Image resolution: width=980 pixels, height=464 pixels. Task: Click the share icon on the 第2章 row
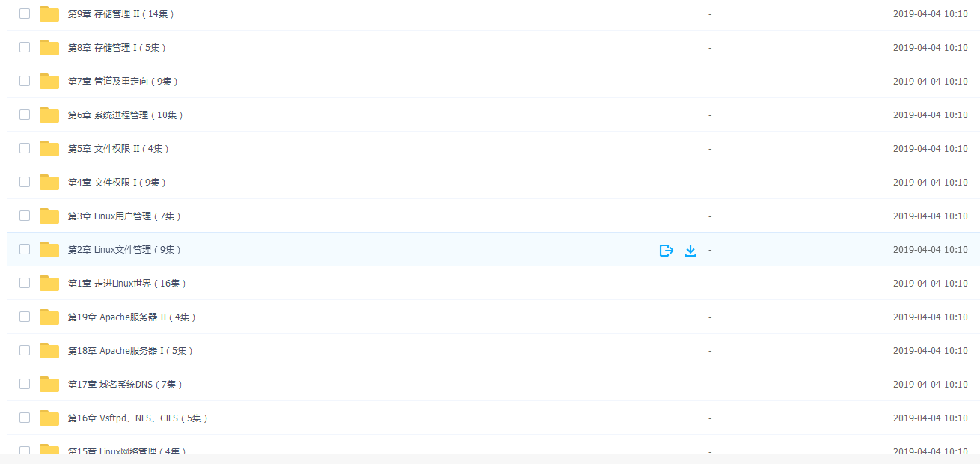667,251
